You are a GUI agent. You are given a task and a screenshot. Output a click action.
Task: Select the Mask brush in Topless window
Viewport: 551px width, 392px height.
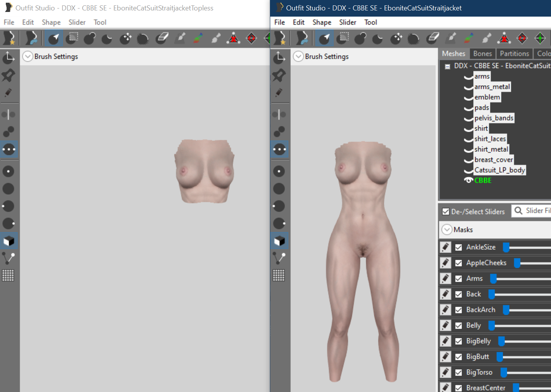click(x=72, y=38)
